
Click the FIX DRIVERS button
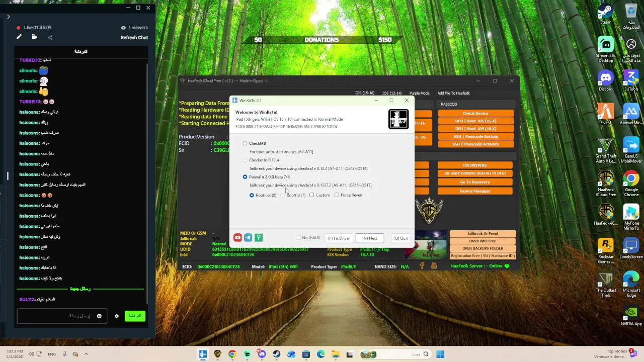point(475,165)
